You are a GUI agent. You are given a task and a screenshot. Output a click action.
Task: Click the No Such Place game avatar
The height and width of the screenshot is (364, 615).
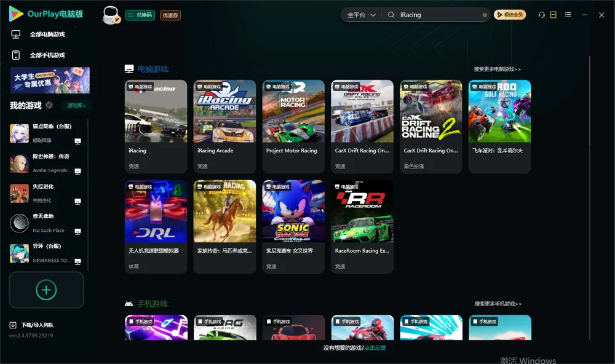[x=19, y=223]
